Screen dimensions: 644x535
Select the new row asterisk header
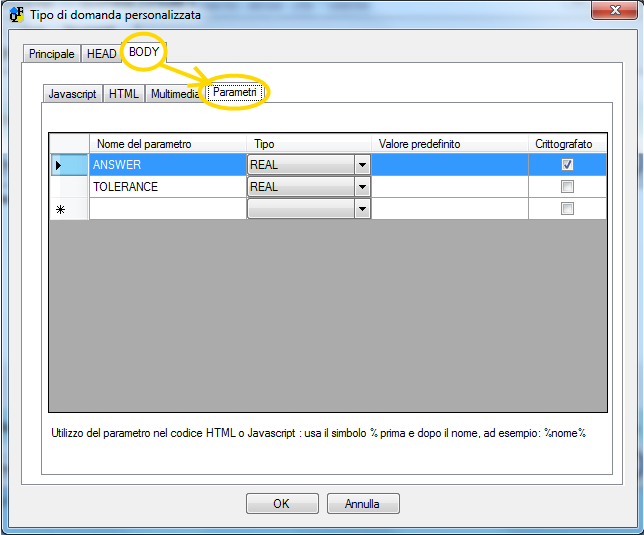pyautogui.click(x=69, y=209)
